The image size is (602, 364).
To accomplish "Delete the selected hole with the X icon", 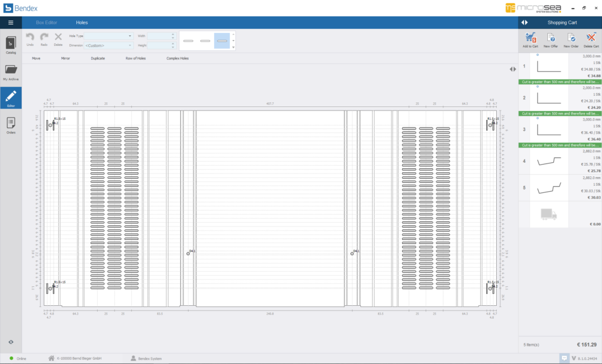I will point(58,38).
